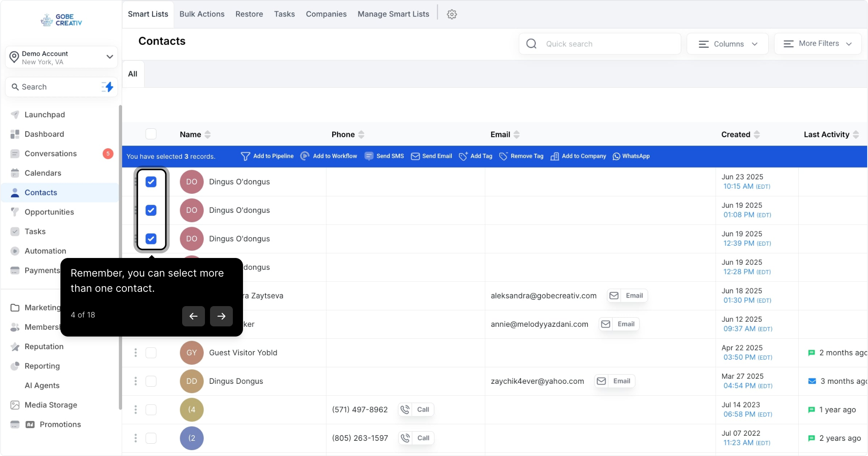Expand the Demo Account location switcher
The width and height of the screenshot is (868, 456).
(x=62, y=57)
